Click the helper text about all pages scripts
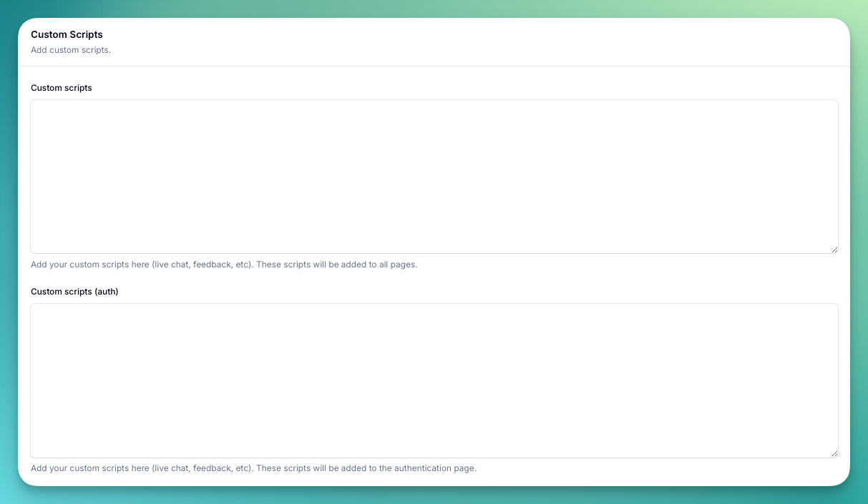868x504 pixels. [x=224, y=265]
